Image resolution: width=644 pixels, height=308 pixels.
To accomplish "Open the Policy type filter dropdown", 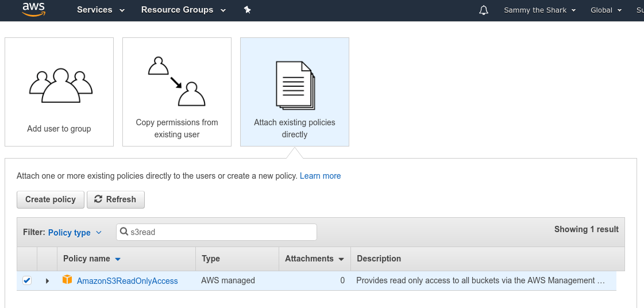I will [x=75, y=233].
